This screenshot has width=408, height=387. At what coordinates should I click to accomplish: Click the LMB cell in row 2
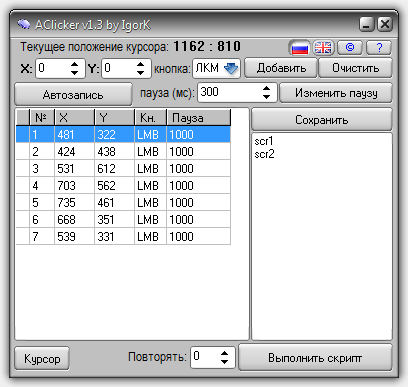pyautogui.click(x=150, y=152)
